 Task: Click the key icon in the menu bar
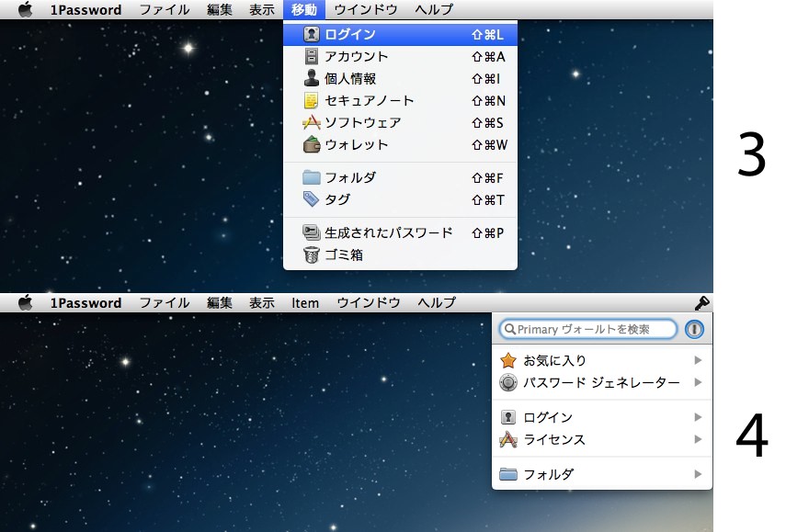701,302
